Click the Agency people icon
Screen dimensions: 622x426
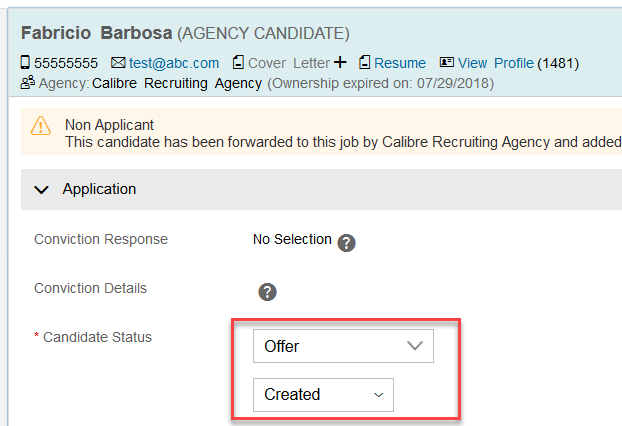[x=28, y=83]
